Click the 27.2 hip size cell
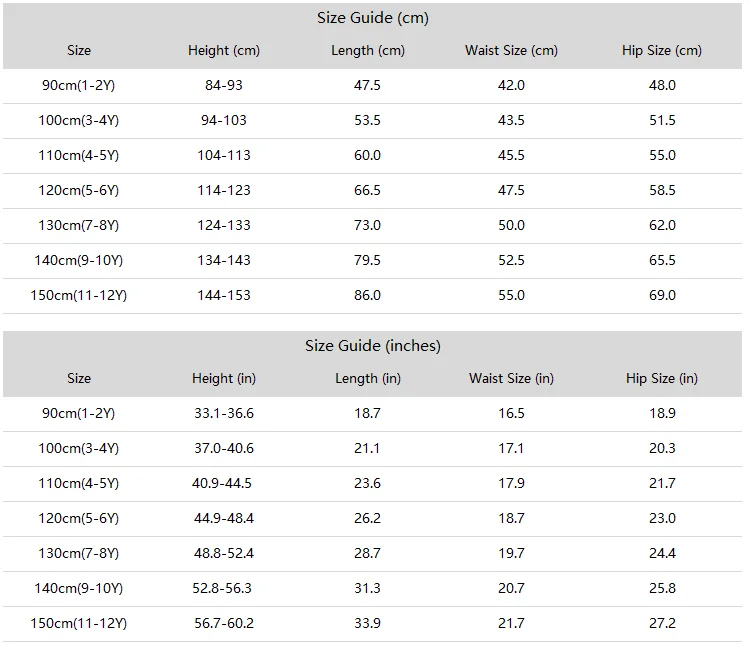Viewport: 750px width, 647px height. coord(662,624)
